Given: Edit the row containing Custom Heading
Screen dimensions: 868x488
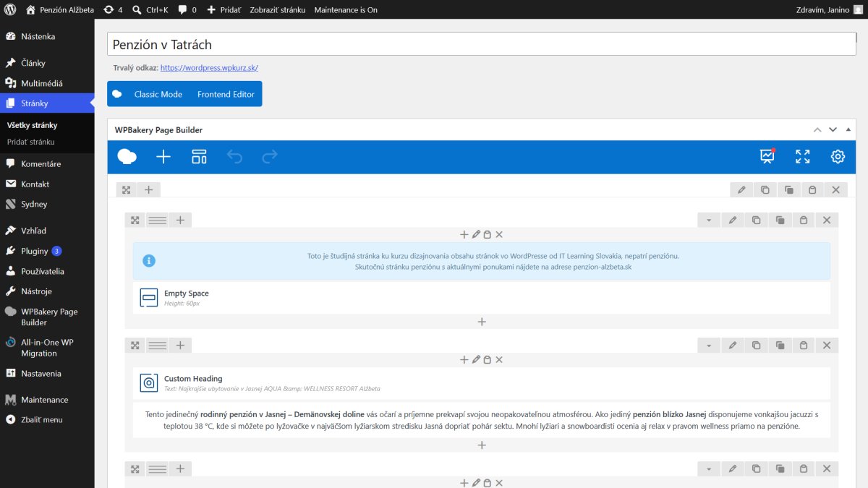Looking at the screenshot, I should (733, 346).
